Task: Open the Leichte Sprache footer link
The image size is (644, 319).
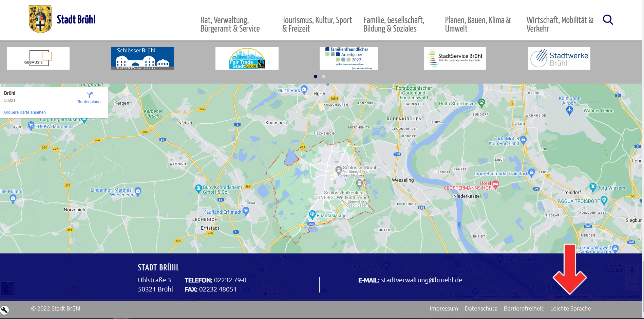Action: point(570,308)
